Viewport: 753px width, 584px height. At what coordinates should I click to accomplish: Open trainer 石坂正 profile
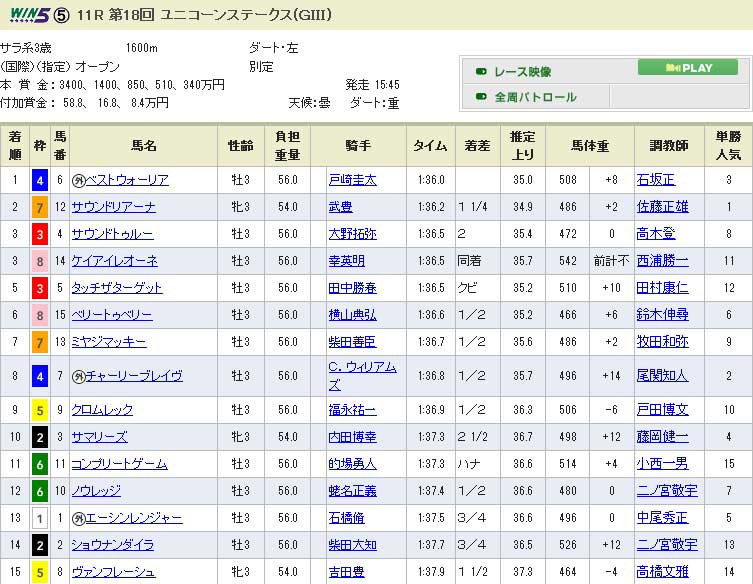pyautogui.click(x=656, y=180)
